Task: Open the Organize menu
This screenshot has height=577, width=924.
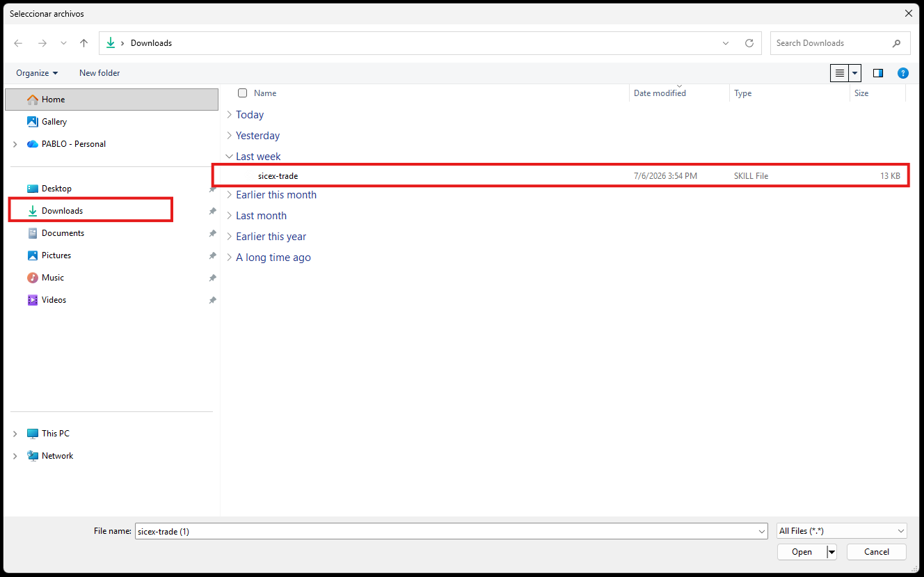Action: coord(37,73)
